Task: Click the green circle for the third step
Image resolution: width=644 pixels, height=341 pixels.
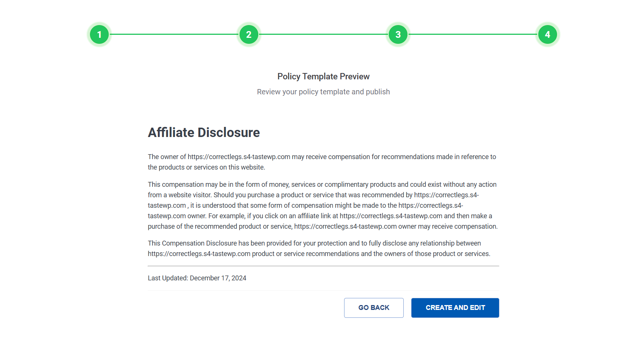Action: click(398, 34)
